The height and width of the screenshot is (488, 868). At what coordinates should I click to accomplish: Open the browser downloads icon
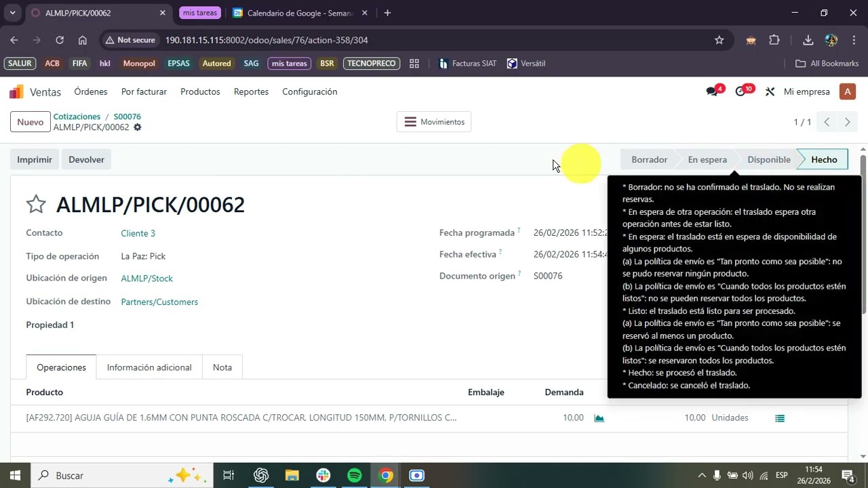tap(808, 40)
